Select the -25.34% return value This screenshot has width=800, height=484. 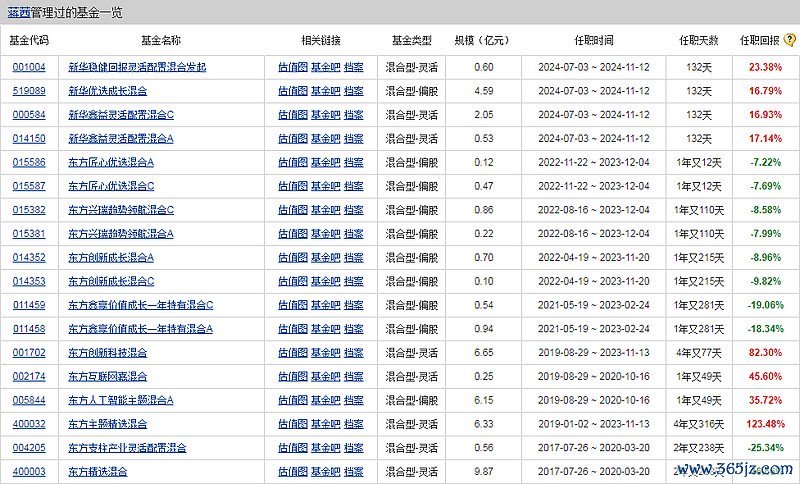pyautogui.click(x=765, y=448)
